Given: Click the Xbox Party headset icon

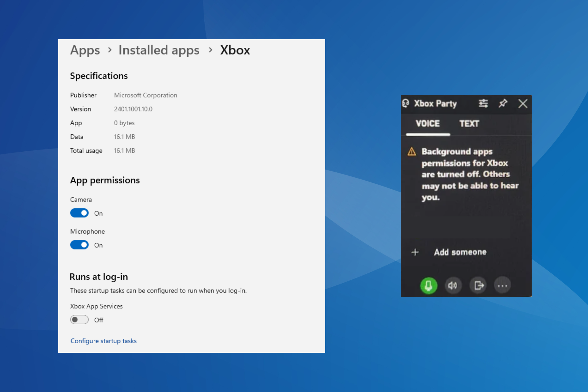Looking at the screenshot, I should tap(406, 104).
